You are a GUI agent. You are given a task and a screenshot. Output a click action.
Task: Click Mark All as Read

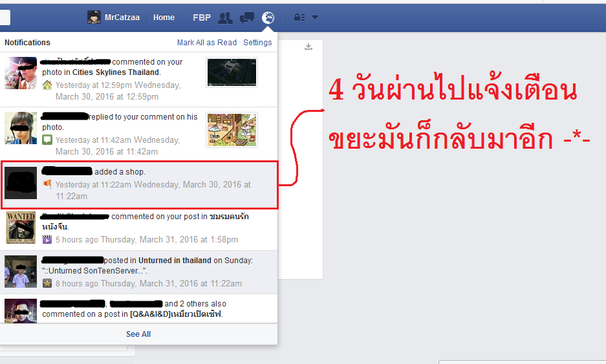[207, 43]
